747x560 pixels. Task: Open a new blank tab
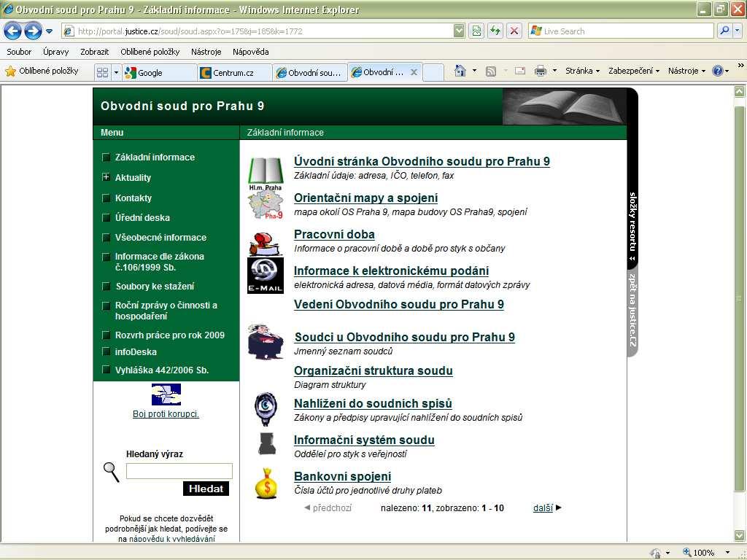click(433, 72)
